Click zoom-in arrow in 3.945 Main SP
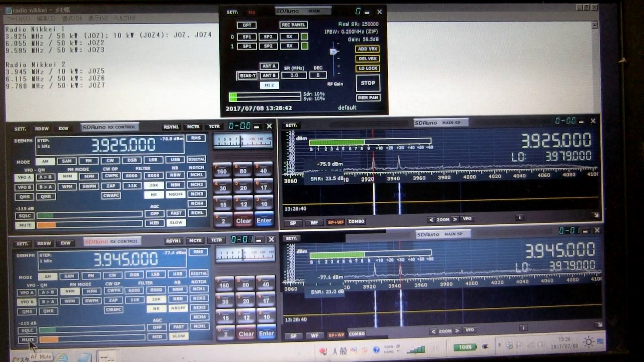 click(457, 331)
